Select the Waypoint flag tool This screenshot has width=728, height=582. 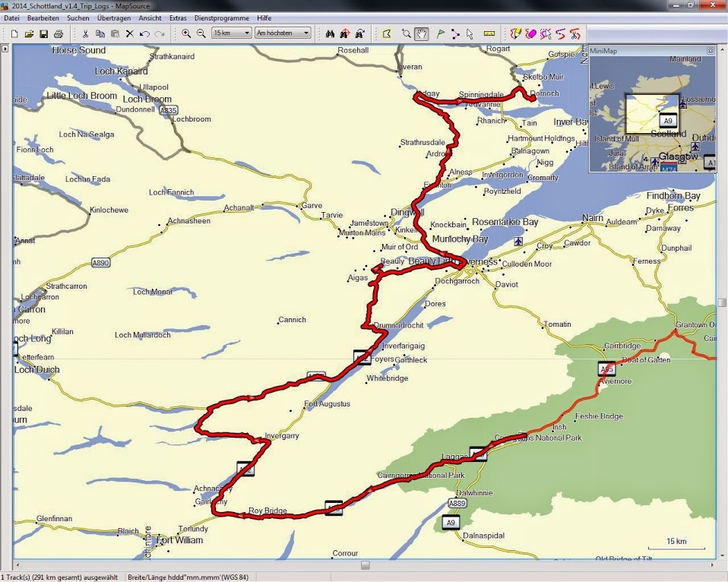[x=440, y=33]
